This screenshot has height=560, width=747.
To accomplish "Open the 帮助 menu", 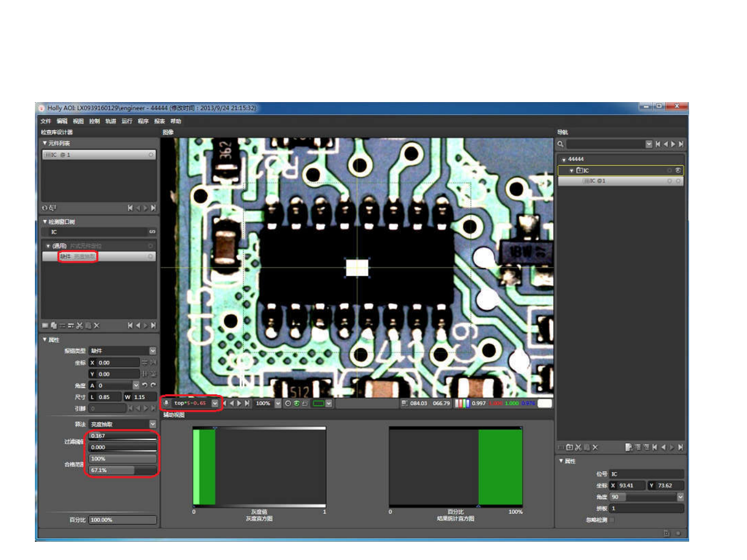I will (176, 121).
